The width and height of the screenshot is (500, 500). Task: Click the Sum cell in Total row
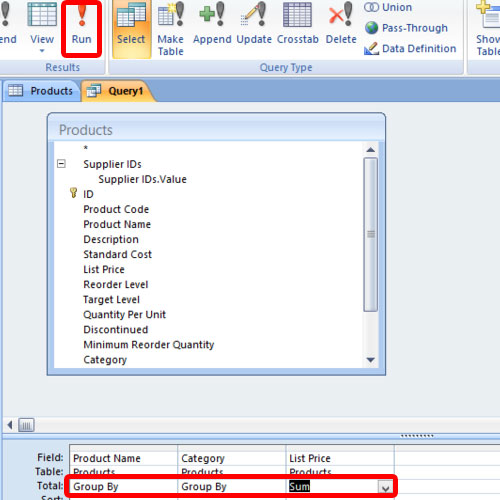[332, 487]
